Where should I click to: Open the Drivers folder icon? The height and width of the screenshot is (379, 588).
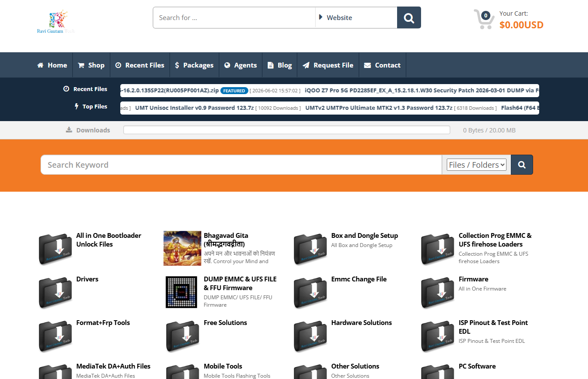(x=55, y=292)
